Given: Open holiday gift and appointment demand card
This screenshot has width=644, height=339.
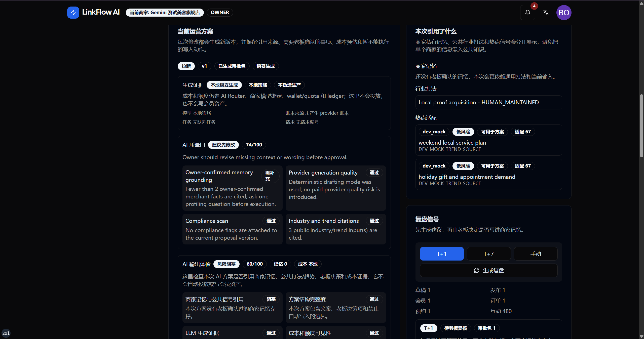Looking at the screenshot, I should [x=488, y=174].
